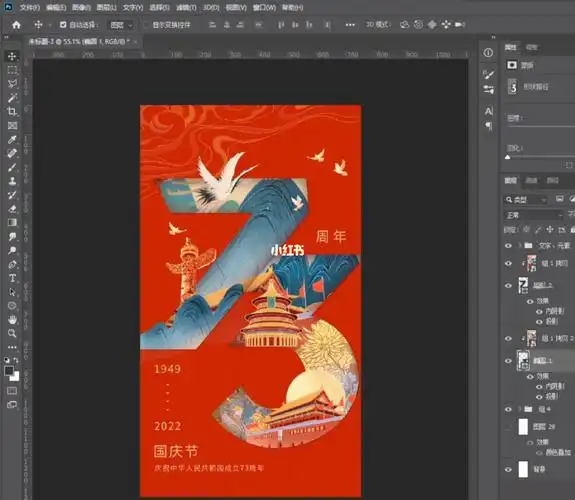Toggle Quick Mask mode icon
Image resolution: width=575 pixels, height=500 pixels.
(x=12, y=391)
